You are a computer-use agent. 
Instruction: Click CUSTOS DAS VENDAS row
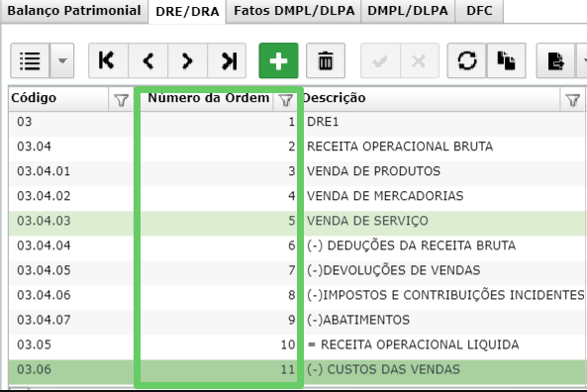point(383,369)
